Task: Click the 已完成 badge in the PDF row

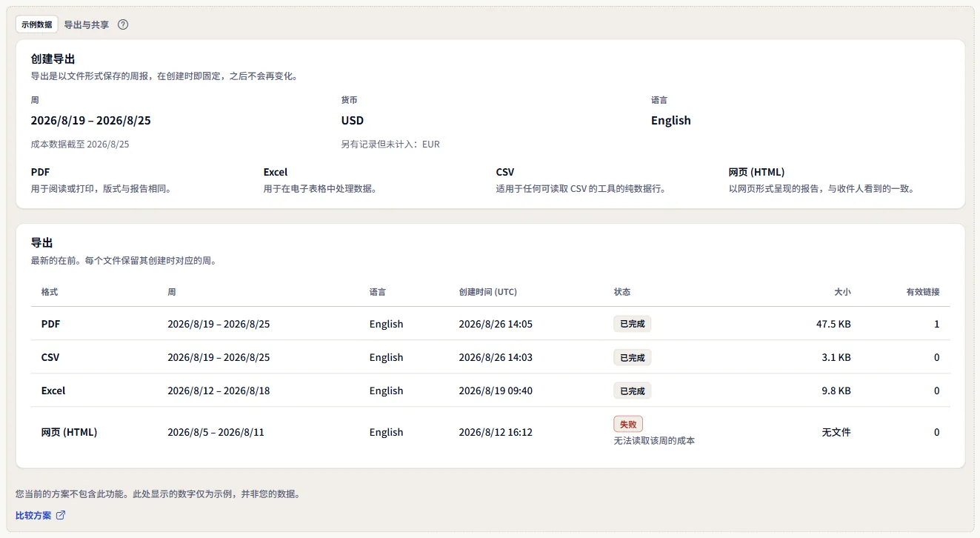Action: point(633,324)
